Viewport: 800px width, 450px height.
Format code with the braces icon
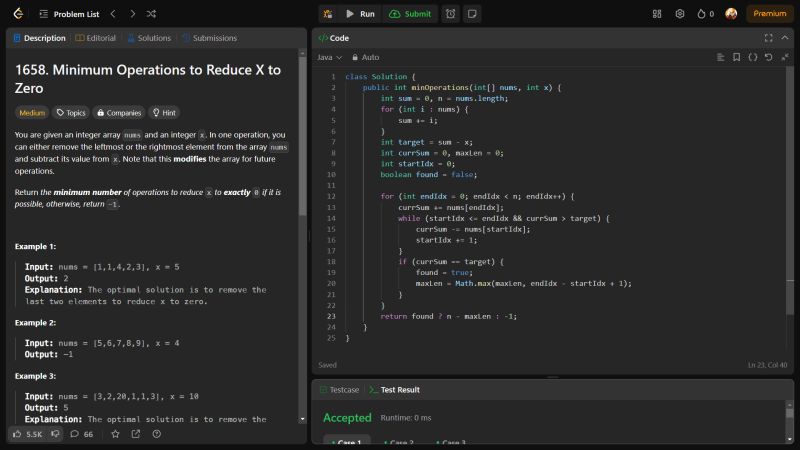(753, 57)
